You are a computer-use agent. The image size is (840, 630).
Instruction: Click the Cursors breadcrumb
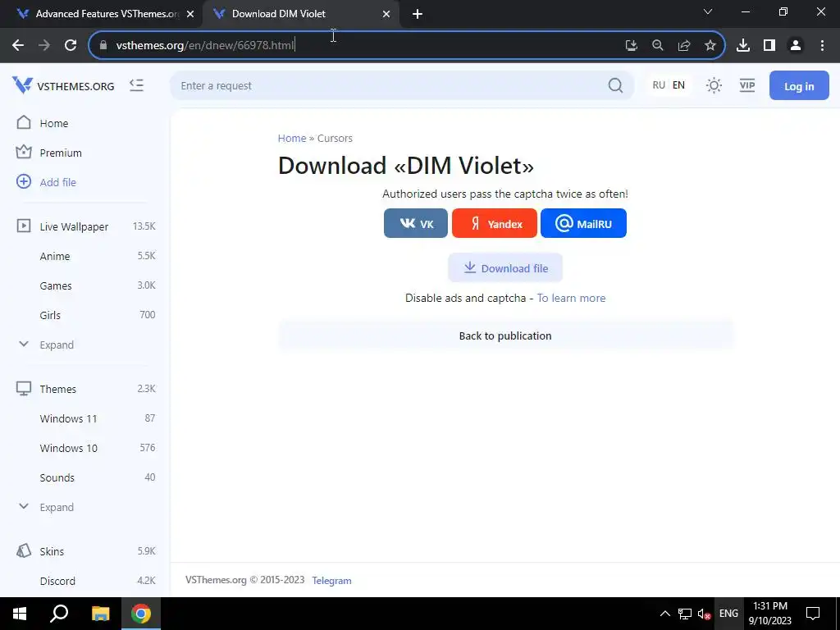(x=335, y=138)
